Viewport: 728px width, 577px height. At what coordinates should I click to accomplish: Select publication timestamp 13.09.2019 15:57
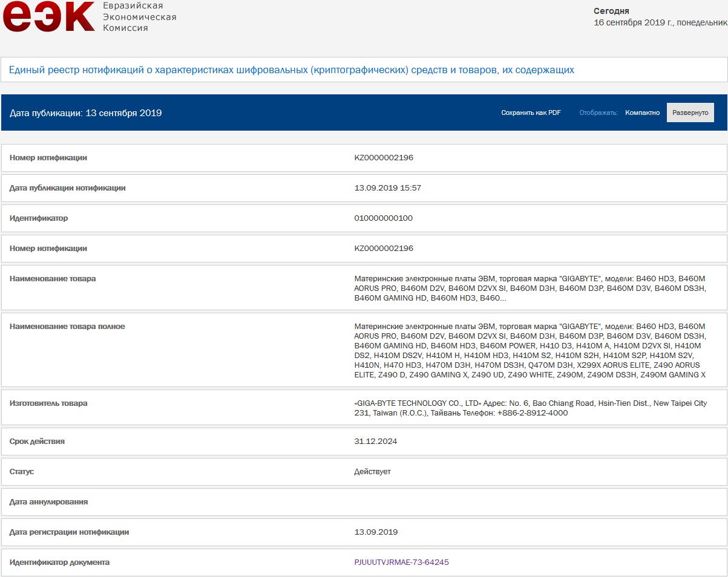click(387, 188)
